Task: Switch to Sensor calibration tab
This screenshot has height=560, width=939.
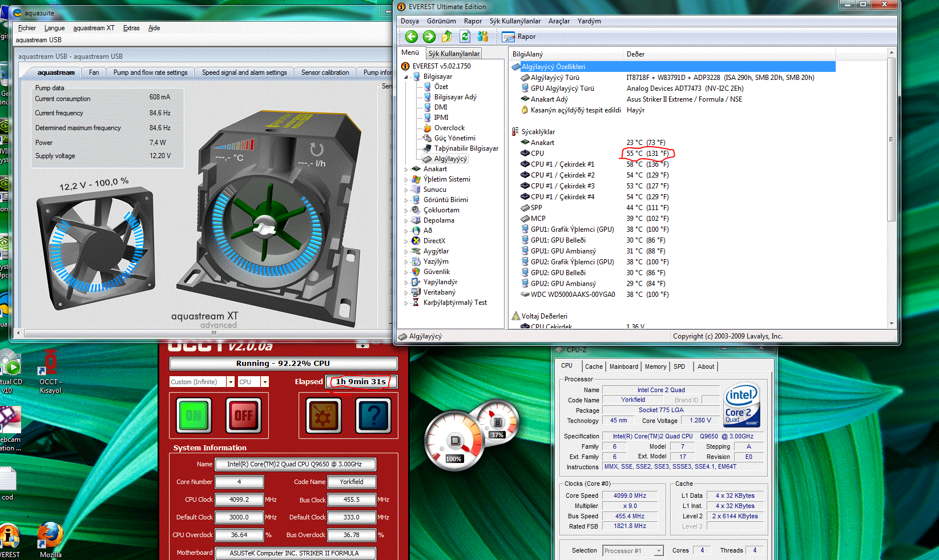Action: [325, 72]
